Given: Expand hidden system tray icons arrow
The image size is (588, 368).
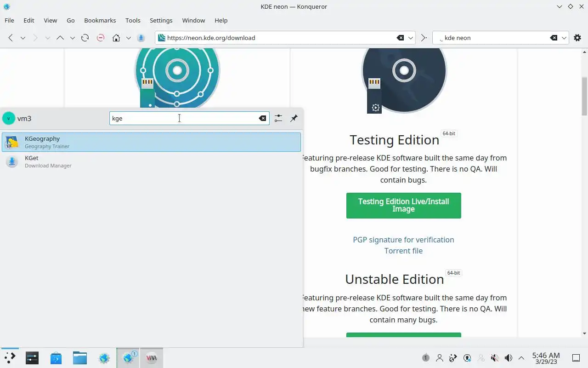Looking at the screenshot, I should [521, 358].
